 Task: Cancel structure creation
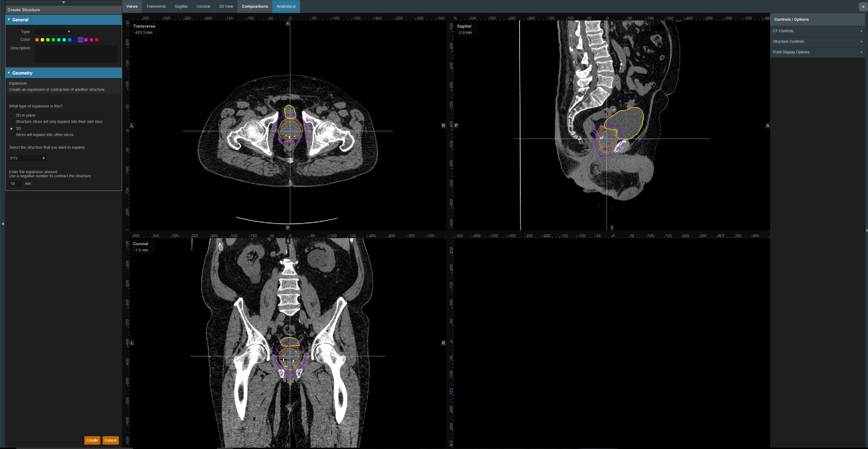tap(110, 440)
